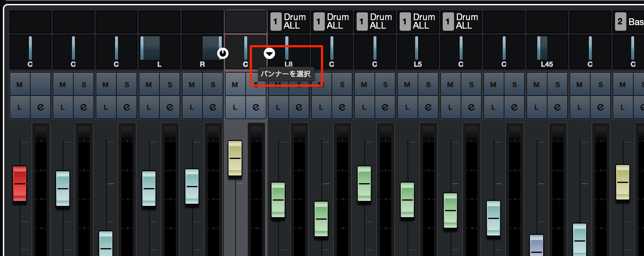Open the second Drum ALL routing field
Viewport: 644px width, 256px height.
332,22
